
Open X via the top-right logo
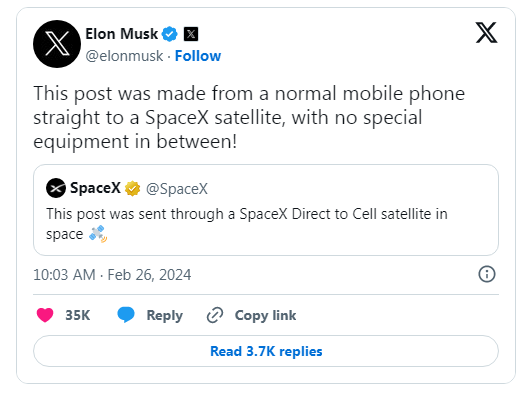coord(486,33)
